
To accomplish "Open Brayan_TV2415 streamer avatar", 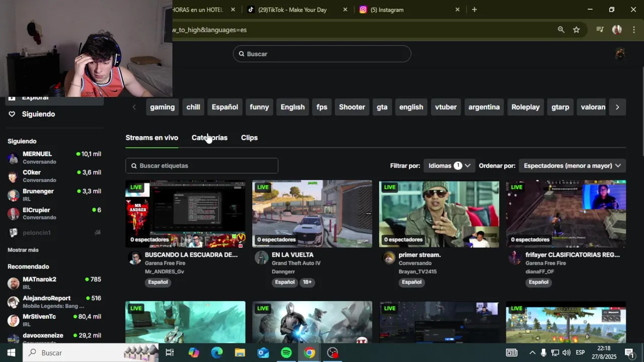I will pos(389,258).
